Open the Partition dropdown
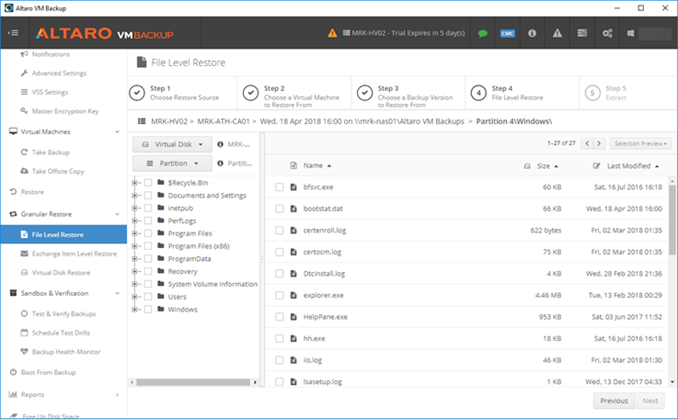Viewport: 678px width, 419px height. click(172, 163)
